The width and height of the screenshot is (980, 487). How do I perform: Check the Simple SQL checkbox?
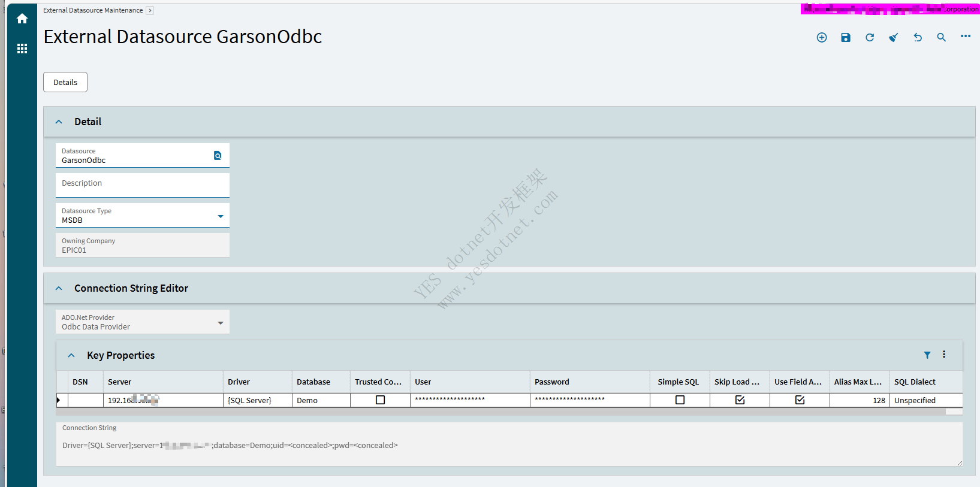(x=680, y=400)
